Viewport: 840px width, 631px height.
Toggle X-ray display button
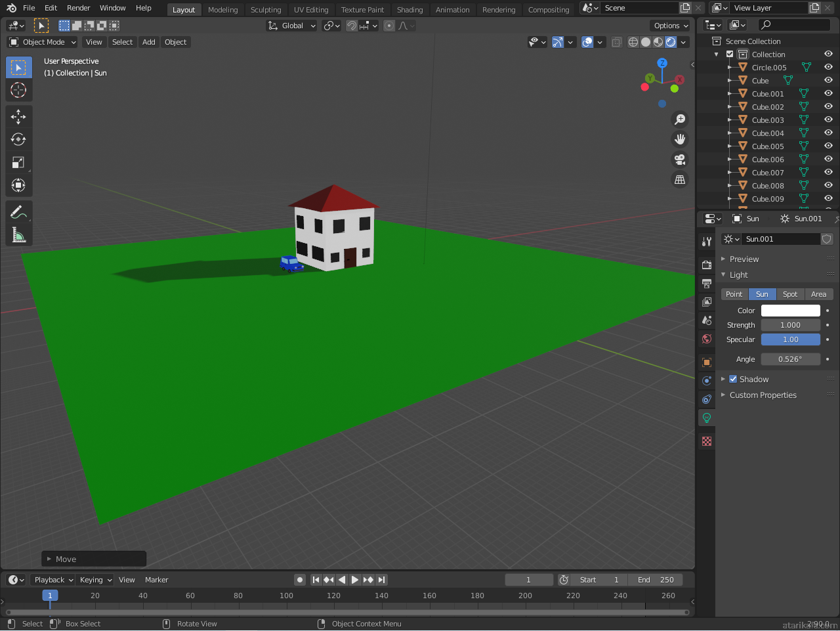tap(616, 42)
